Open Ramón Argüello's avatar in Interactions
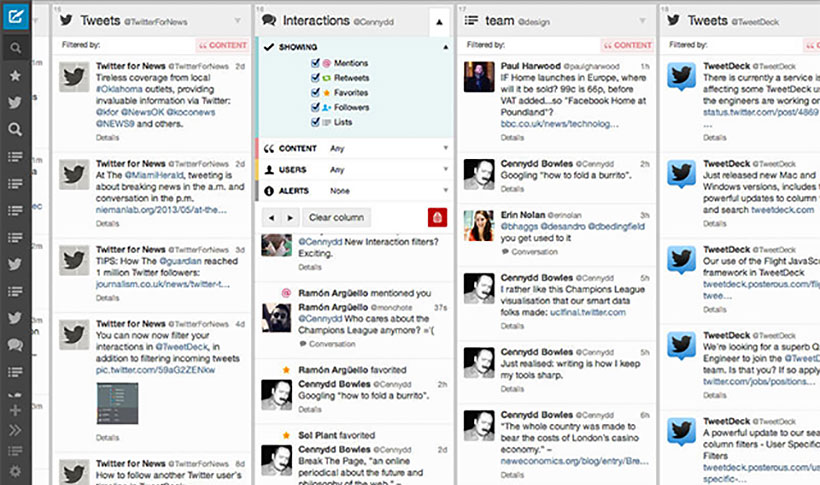Viewport: 820px width, 485px height. (277, 318)
